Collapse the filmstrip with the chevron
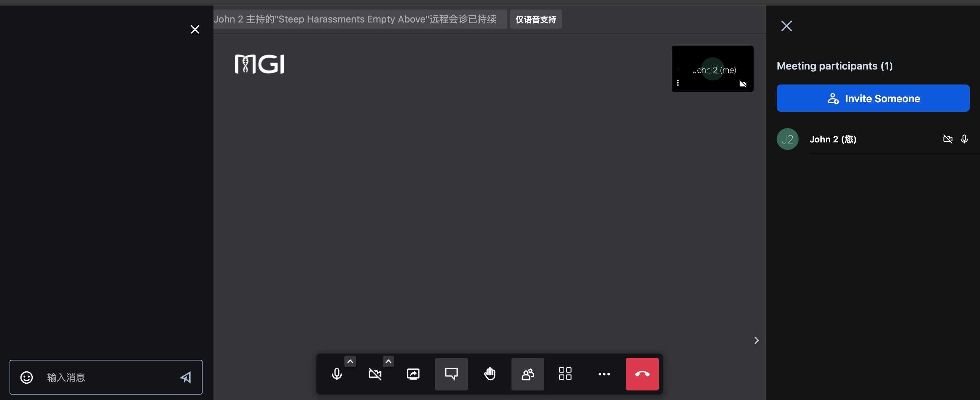The height and width of the screenshot is (400, 980). click(756, 340)
